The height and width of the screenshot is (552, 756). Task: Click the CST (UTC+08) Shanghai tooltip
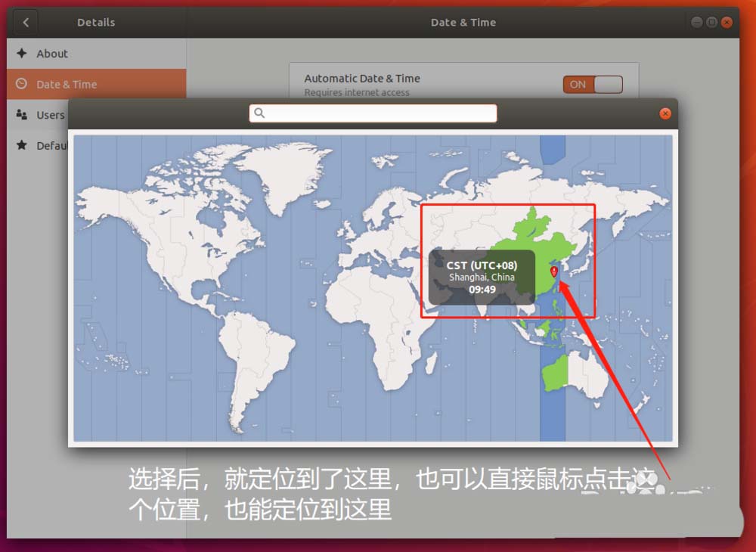(482, 276)
